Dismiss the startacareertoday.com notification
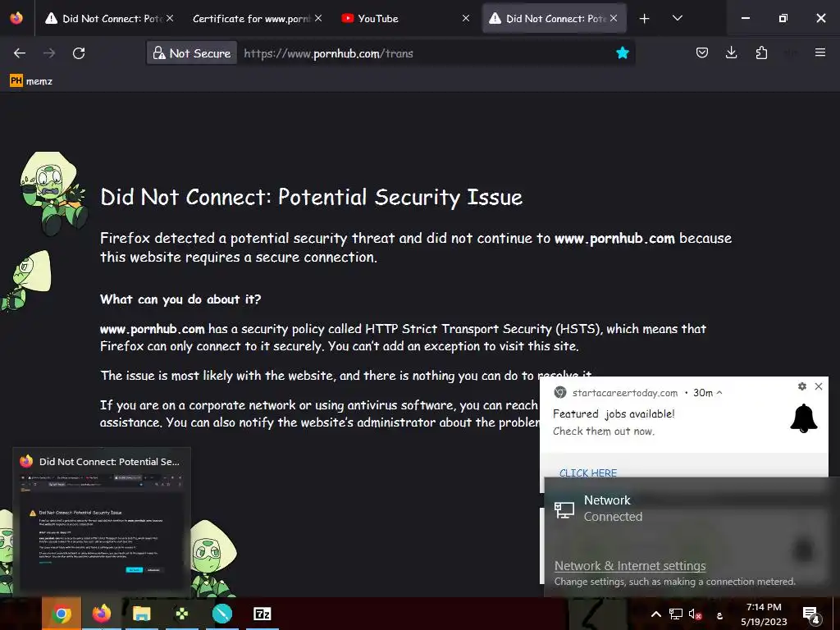The height and width of the screenshot is (630, 840). point(819,386)
